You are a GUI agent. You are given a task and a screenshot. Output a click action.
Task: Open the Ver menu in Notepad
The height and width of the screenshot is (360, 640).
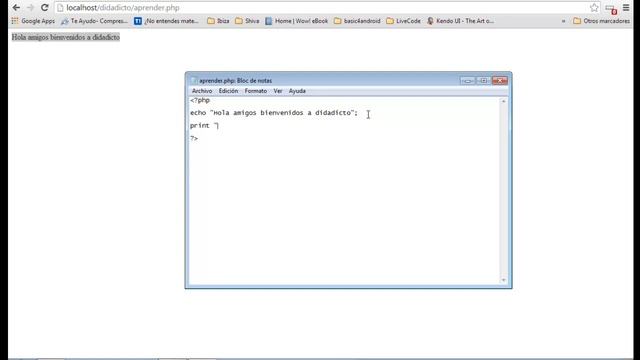click(278, 91)
